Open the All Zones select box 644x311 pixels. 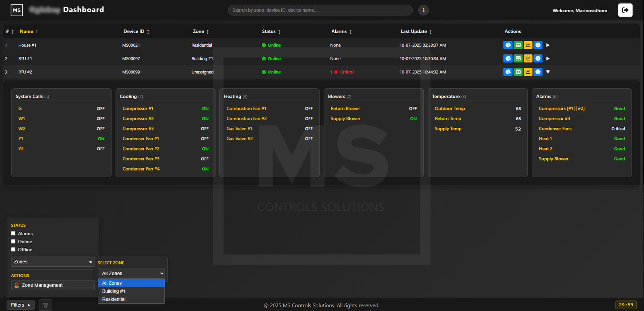pyautogui.click(x=131, y=273)
